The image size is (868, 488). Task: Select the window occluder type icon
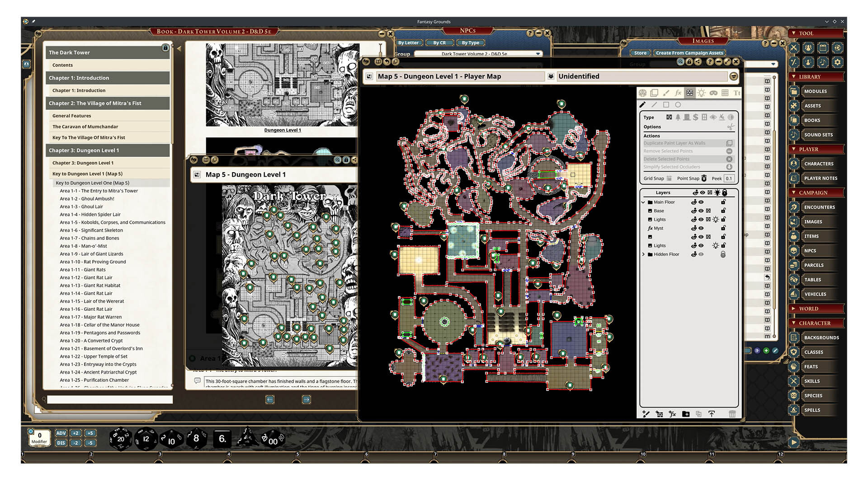(704, 117)
